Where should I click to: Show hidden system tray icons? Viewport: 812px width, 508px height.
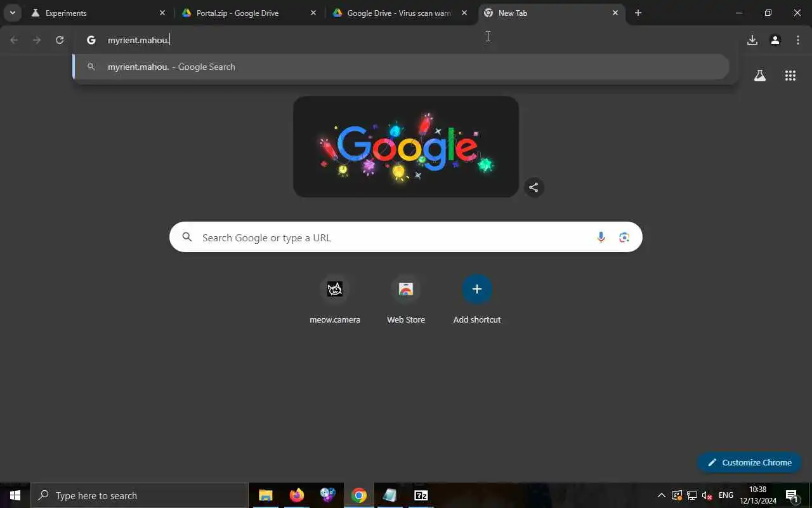(x=662, y=495)
